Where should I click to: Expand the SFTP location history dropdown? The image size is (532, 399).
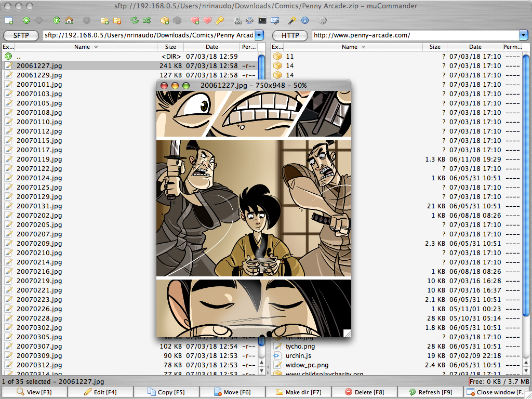[x=259, y=35]
